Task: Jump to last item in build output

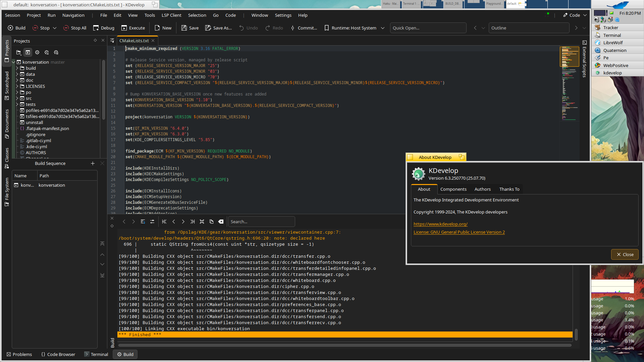Action: 193,222
